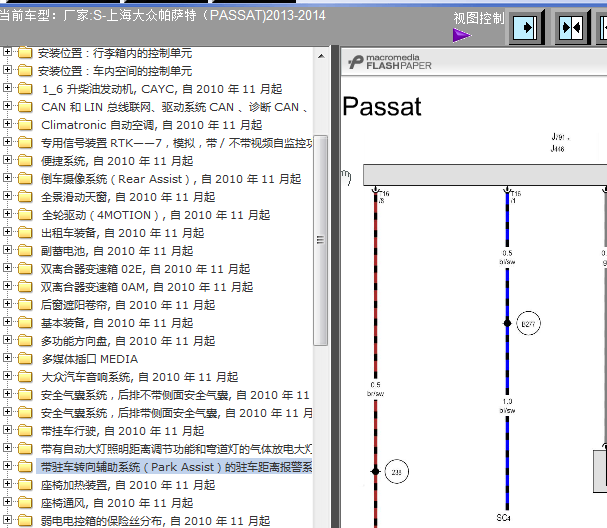Expand the CAN 和 LIN 总线联网 node
Viewport: 607px width, 528px height.
(x=7, y=106)
